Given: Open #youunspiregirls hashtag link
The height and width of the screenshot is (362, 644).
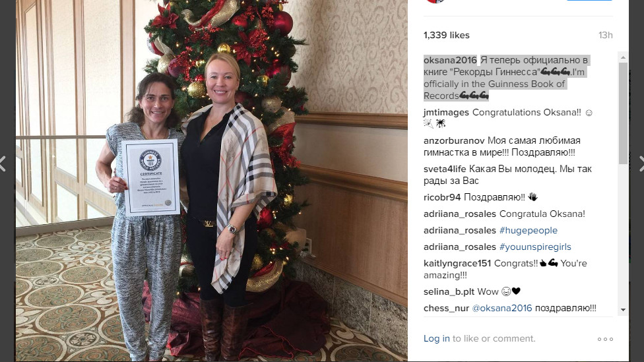Looking at the screenshot, I should pos(535,247).
